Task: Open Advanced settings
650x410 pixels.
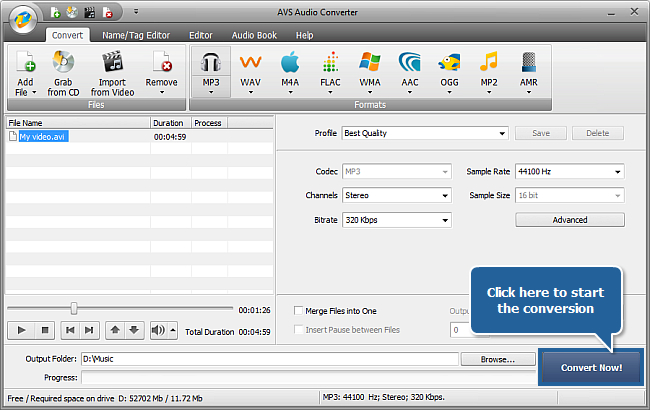Action: pyautogui.click(x=570, y=220)
